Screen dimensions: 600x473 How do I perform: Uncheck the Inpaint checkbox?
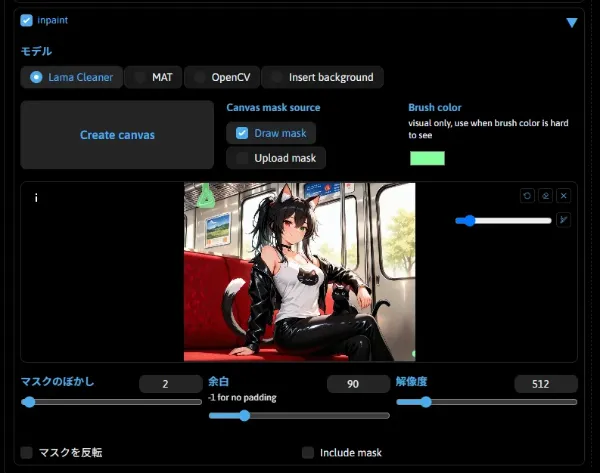point(27,20)
